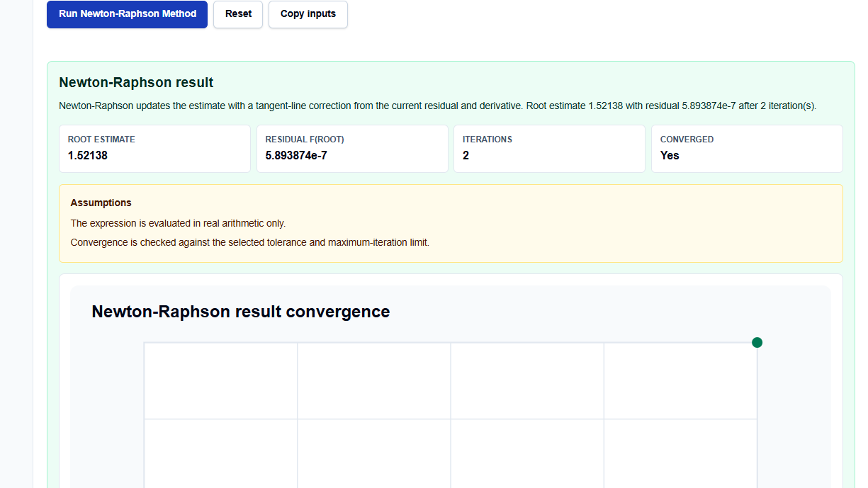Click the Reset button
Image resolution: width=868 pixels, height=488 pixels.
coord(238,14)
